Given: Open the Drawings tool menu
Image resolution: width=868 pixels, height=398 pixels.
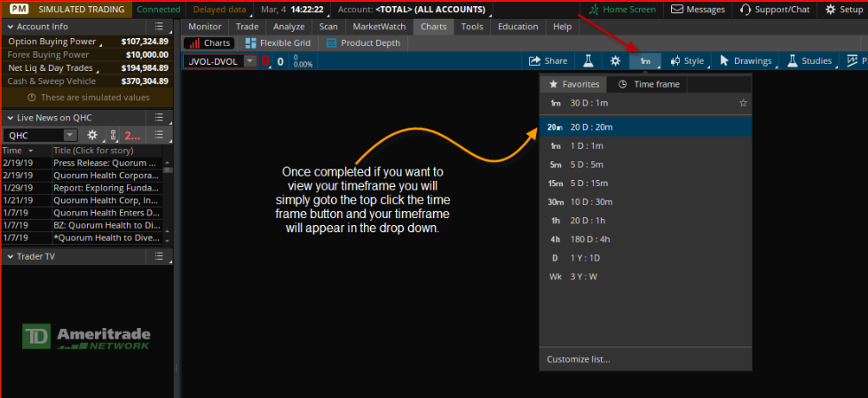Looking at the screenshot, I should point(746,61).
